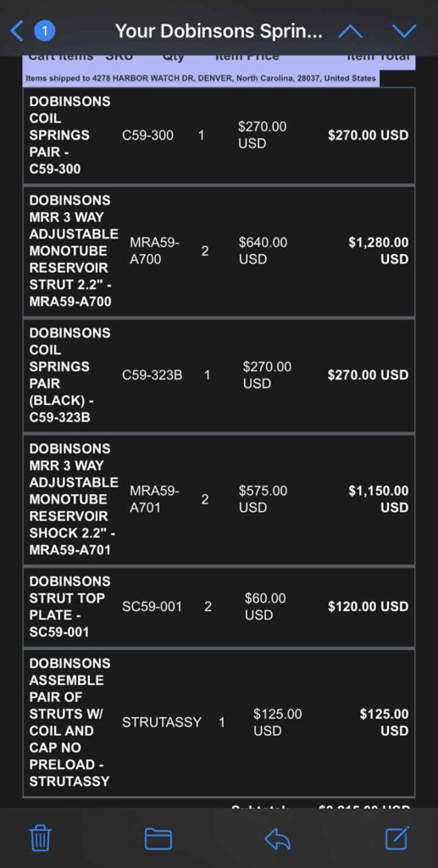438x868 pixels.
Task: Delete this email with the trash icon
Action: pos(40,837)
